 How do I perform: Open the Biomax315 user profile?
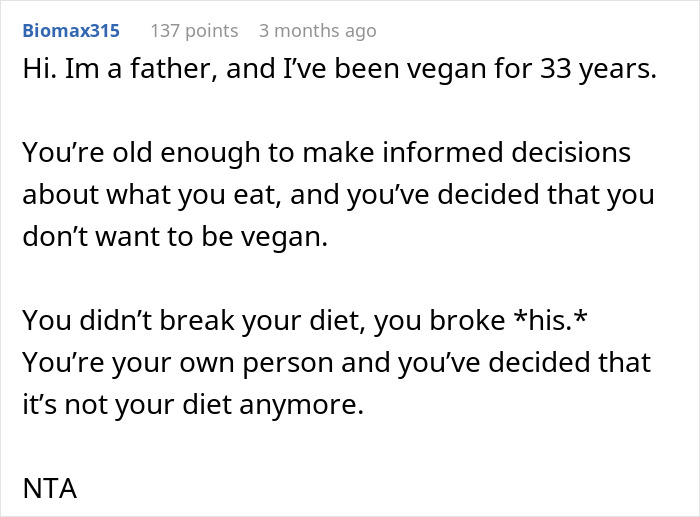(71, 31)
